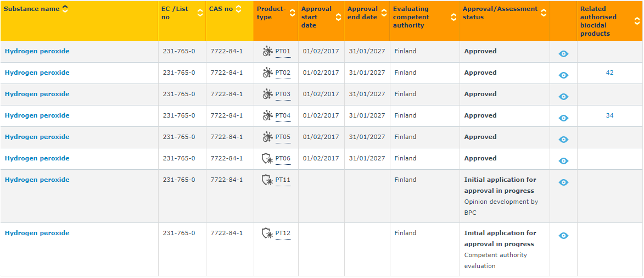Click the product-type icon for PT03

click(267, 94)
